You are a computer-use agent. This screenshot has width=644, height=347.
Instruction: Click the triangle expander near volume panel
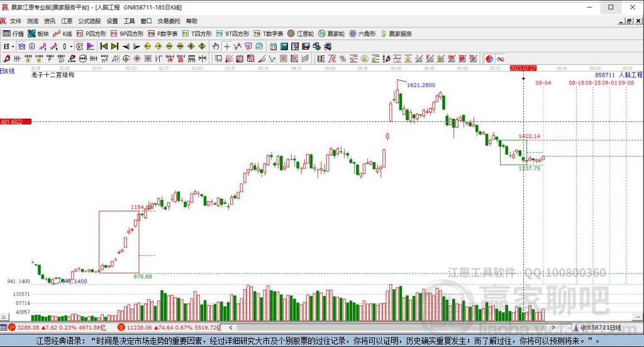point(4,317)
